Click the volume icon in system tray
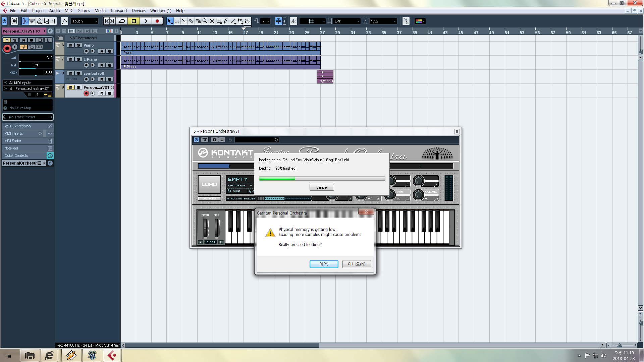 pos(604,356)
